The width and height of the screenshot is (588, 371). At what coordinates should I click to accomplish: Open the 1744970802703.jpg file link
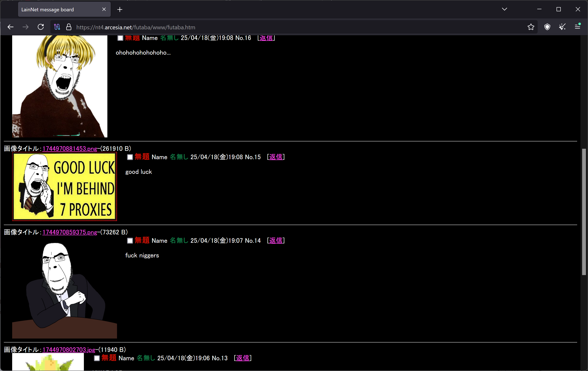pyautogui.click(x=69, y=350)
